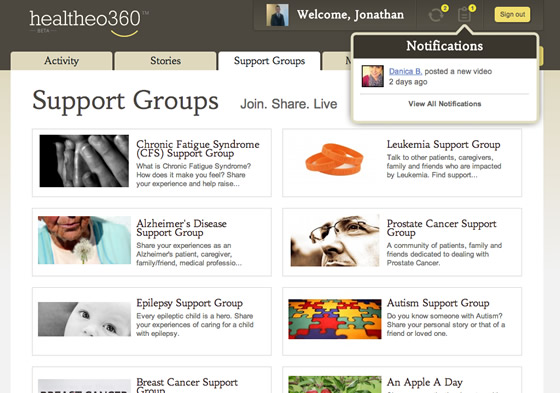The width and height of the screenshot is (560, 393).
Task: Switch to the Activity tab
Action: pyautogui.click(x=61, y=61)
